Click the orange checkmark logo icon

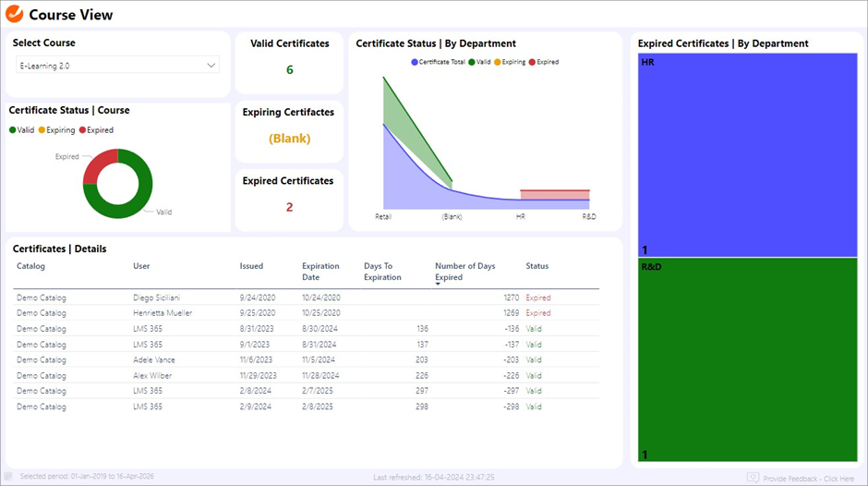(x=15, y=15)
